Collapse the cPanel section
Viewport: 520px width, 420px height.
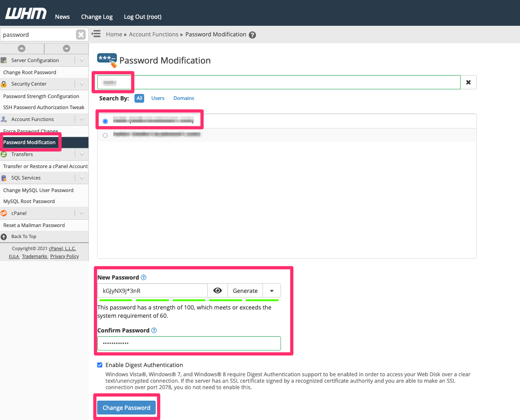[82, 213]
